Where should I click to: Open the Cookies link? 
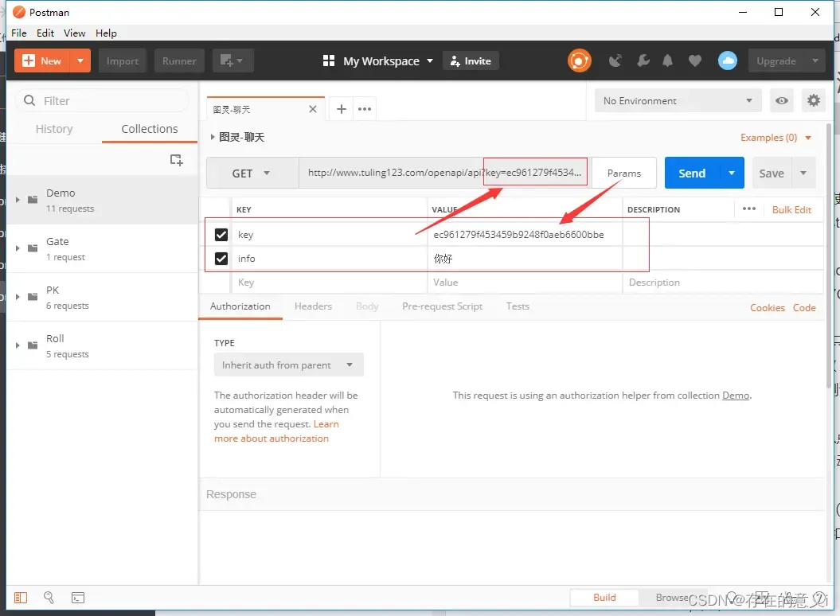click(767, 308)
